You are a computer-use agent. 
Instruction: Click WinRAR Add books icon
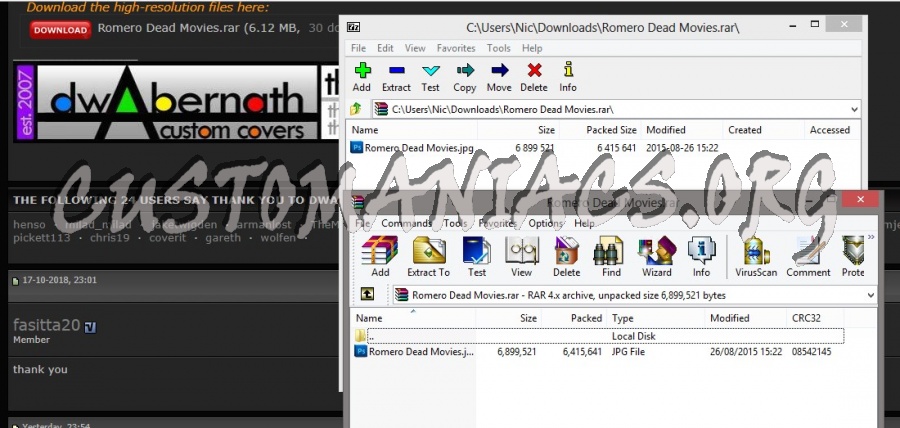(379, 251)
